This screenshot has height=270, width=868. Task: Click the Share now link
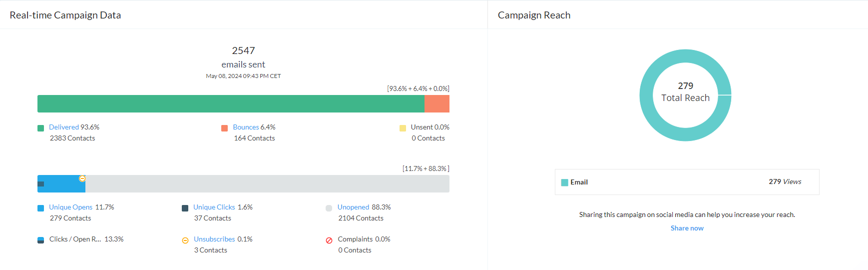pyautogui.click(x=687, y=228)
